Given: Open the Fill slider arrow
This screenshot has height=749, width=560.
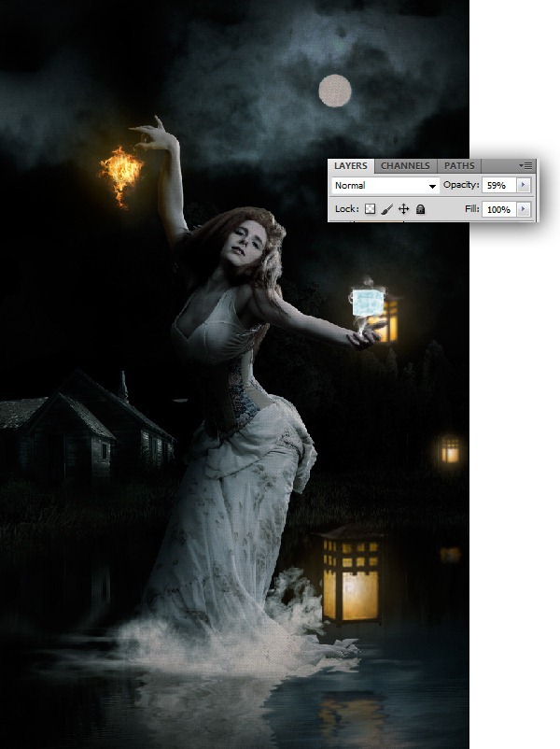Looking at the screenshot, I should 524,209.
